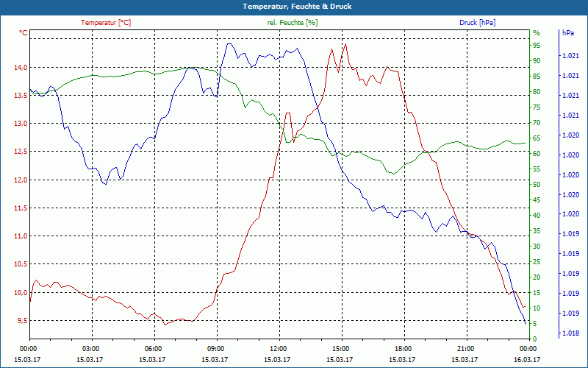Select the green rel. Feuchte [%] legend label
The width and height of the screenshot is (588, 368).
(292, 23)
